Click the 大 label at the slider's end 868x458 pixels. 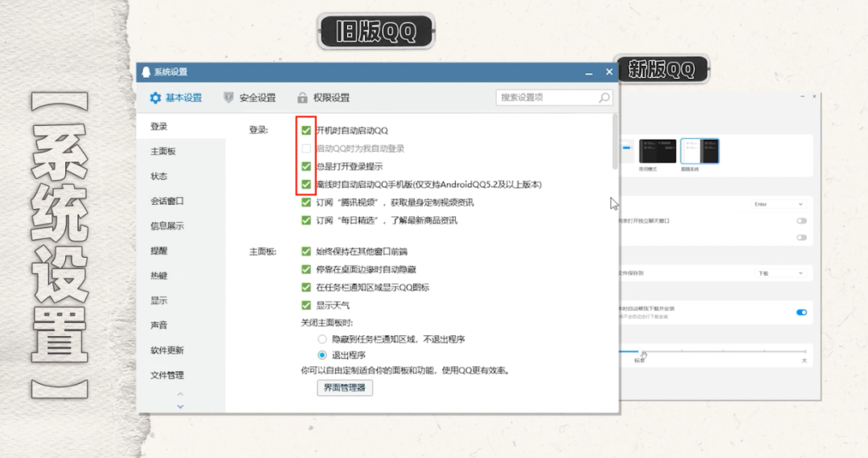(x=805, y=361)
